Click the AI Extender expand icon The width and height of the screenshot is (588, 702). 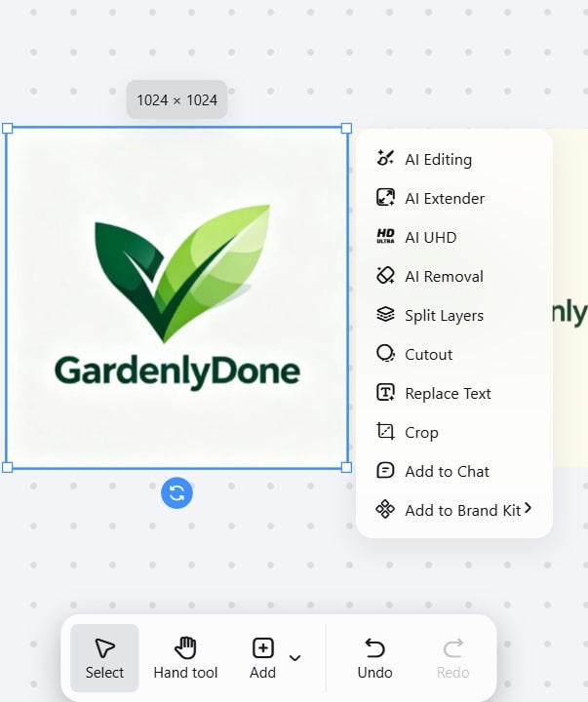[x=385, y=198]
